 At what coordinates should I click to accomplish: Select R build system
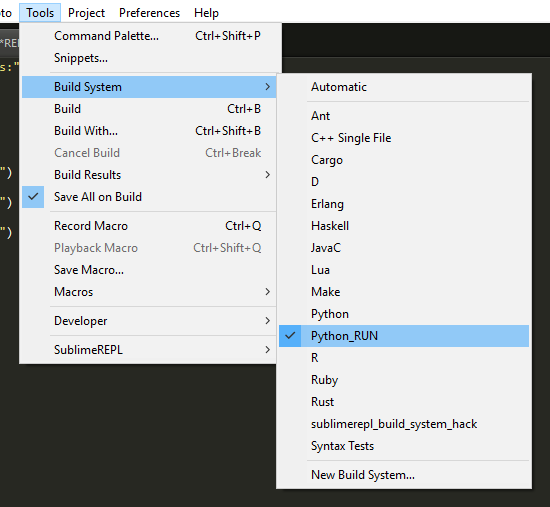[x=404, y=358]
